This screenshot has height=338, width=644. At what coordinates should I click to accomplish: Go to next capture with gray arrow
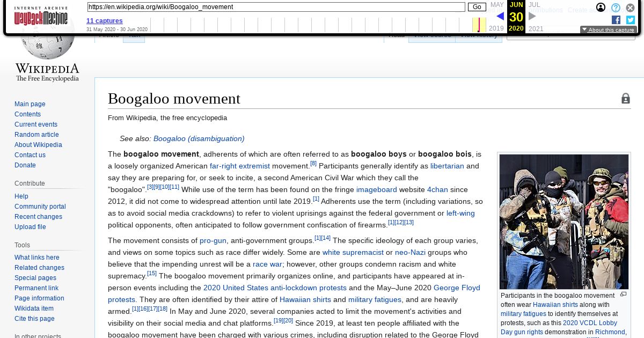click(x=532, y=16)
